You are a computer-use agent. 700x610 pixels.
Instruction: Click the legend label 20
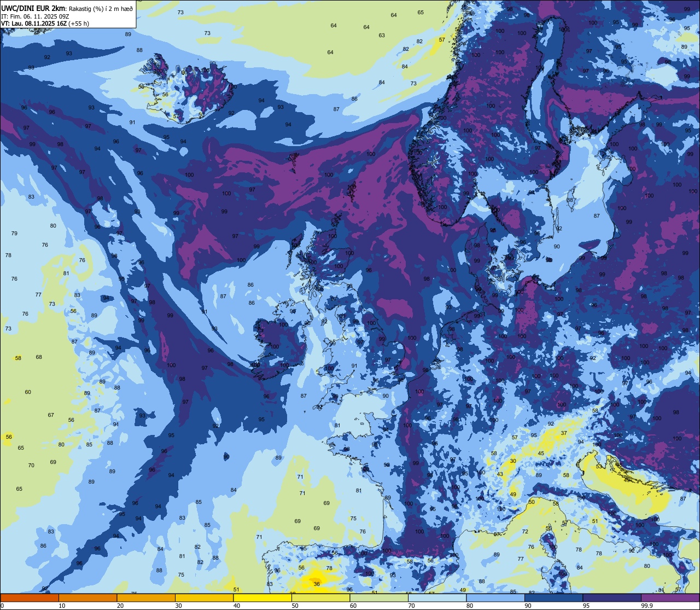120,606
